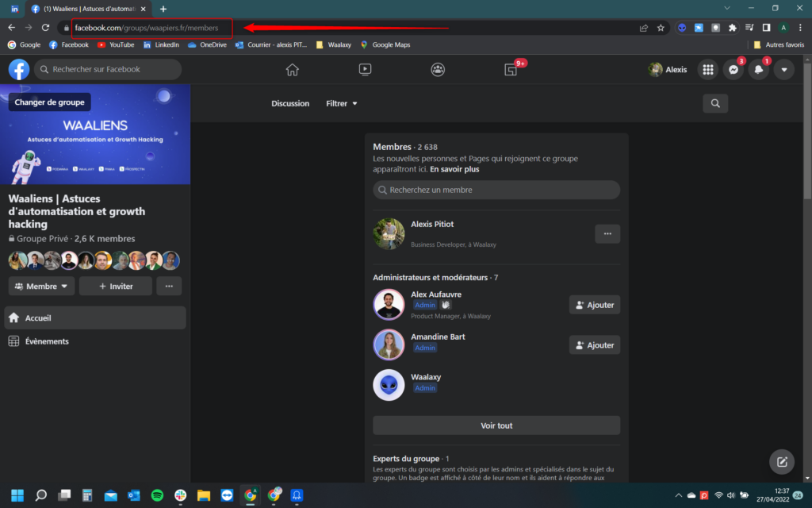Open the notifications bell
Viewport: 812px width, 508px height.
click(759, 70)
